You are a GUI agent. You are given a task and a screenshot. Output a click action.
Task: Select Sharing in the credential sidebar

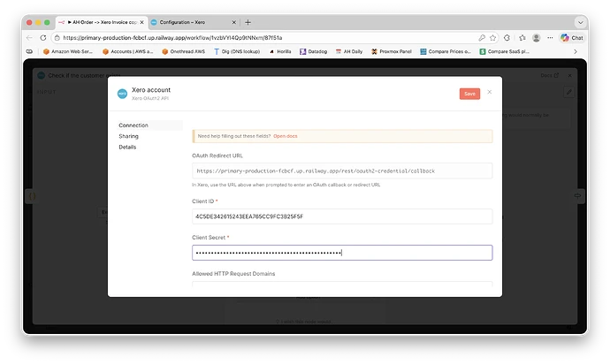tap(129, 136)
